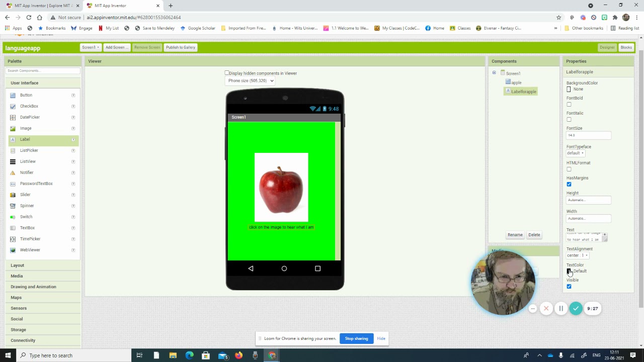Switch to the Blocks editor view

(x=626, y=47)
